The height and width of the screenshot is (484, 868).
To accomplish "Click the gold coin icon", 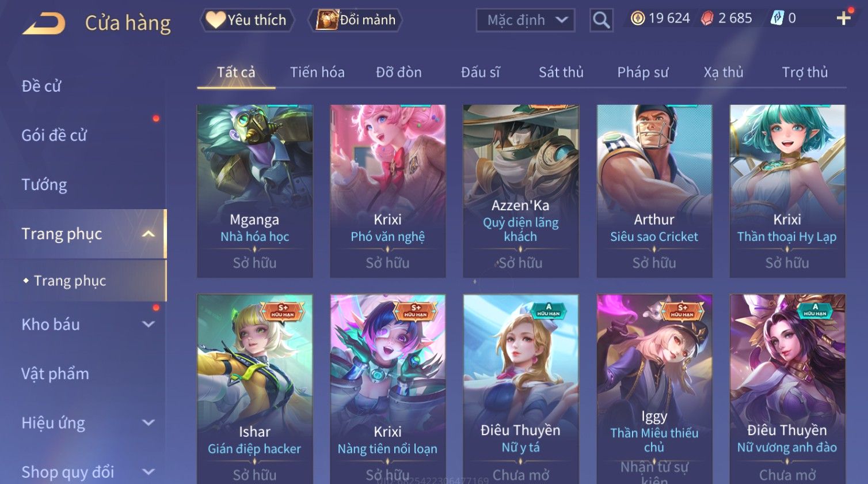I will coord(637,19).
